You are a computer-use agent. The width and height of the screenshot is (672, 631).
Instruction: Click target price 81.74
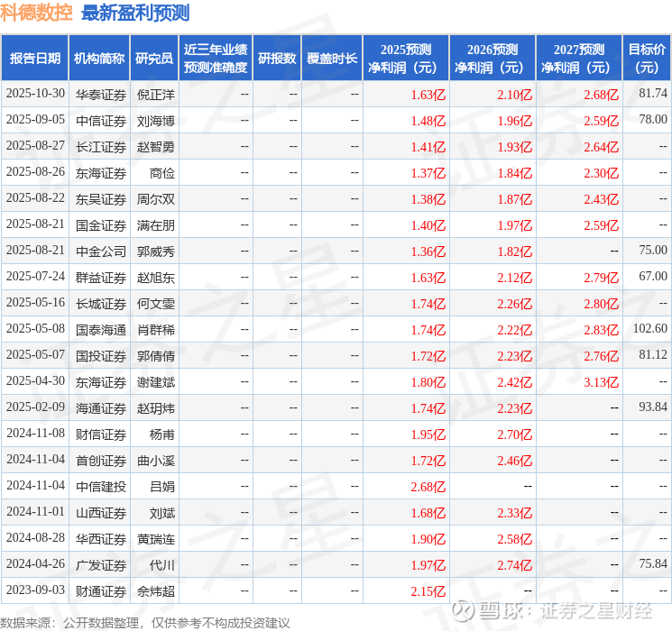click(653, 94)
